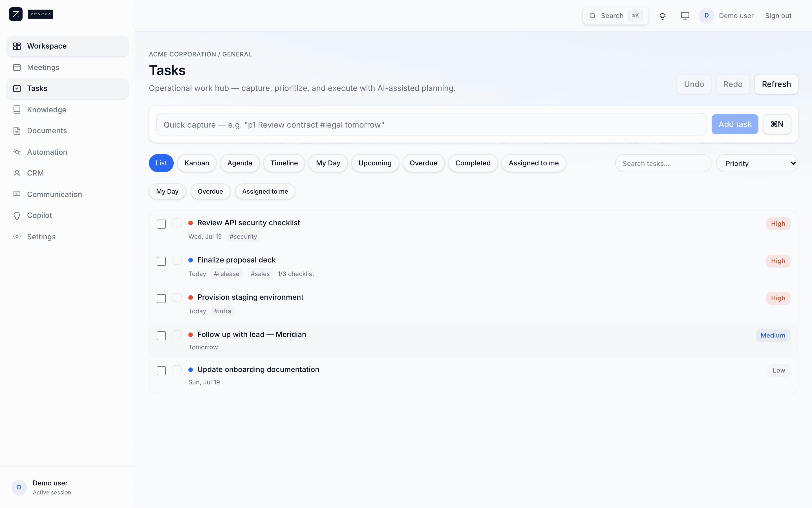Click the Knowledge book icon

(x=17, y=110)
